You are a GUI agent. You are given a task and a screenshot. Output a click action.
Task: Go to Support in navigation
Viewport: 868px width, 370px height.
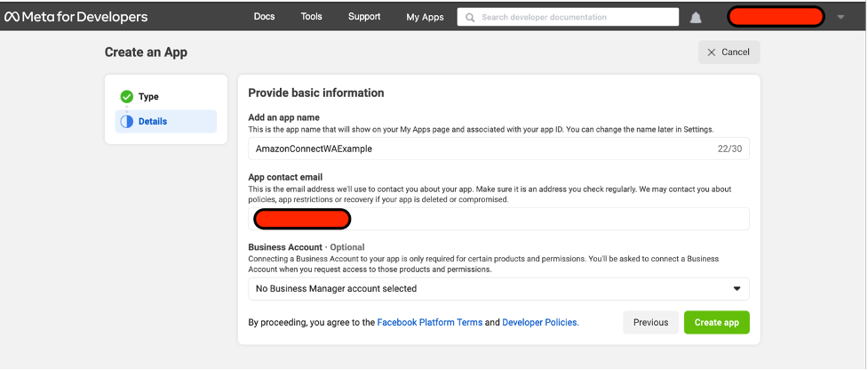click(x=364, y=17)
